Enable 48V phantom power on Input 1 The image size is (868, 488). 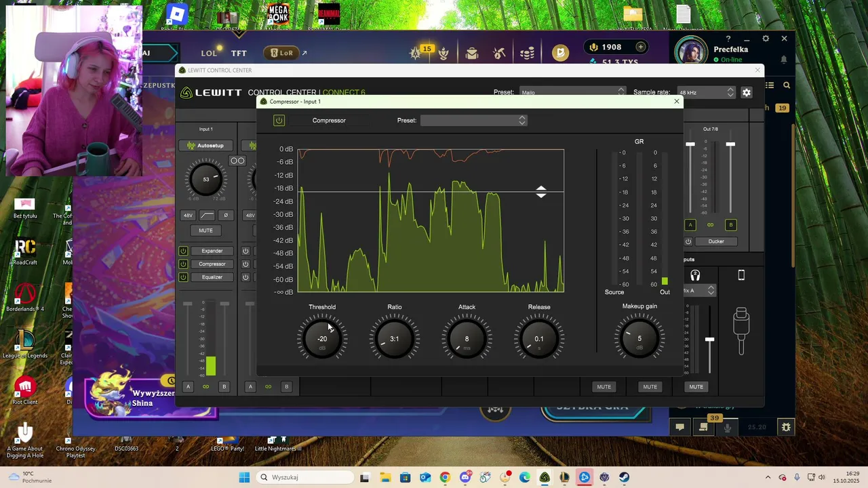[188, 216]
